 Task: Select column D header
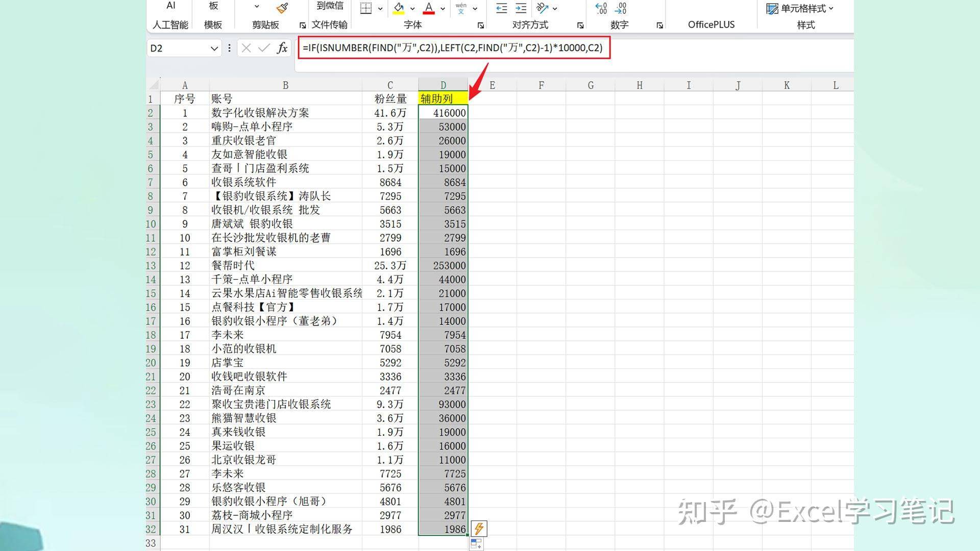[443, 85]
